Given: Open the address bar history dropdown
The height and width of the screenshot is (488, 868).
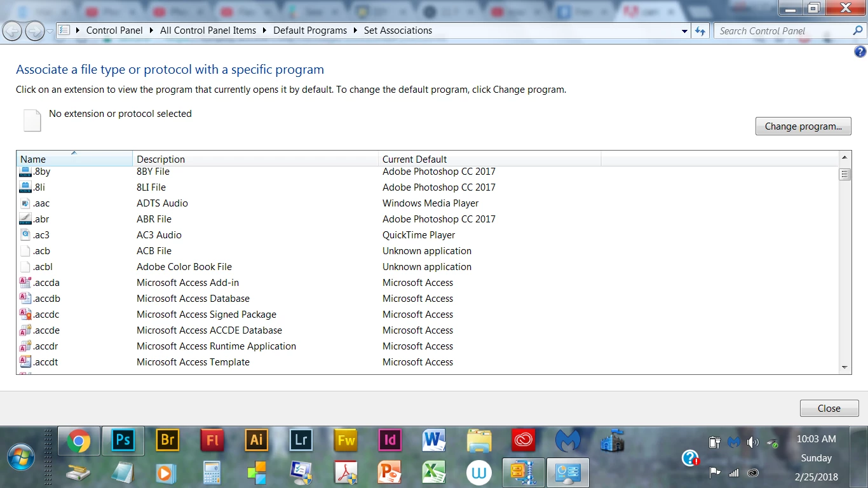Looking at the screenshot, I should pyautogui.click(x=684, y=30).
